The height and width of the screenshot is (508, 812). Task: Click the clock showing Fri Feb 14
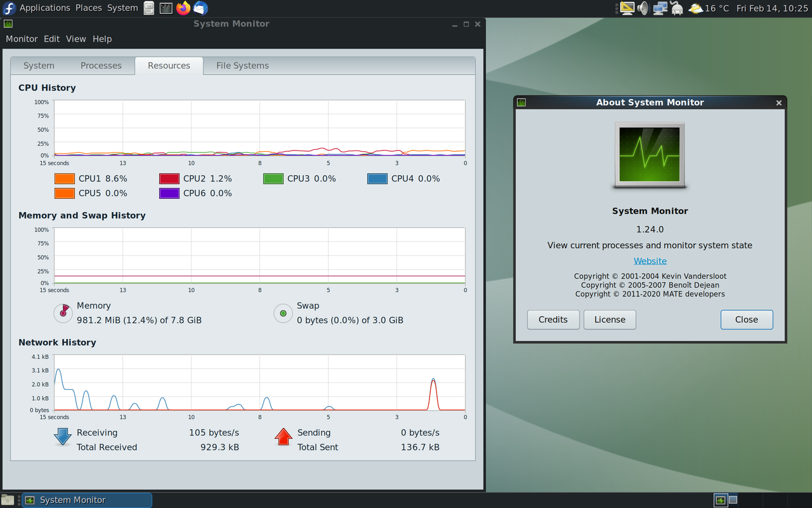772,8
